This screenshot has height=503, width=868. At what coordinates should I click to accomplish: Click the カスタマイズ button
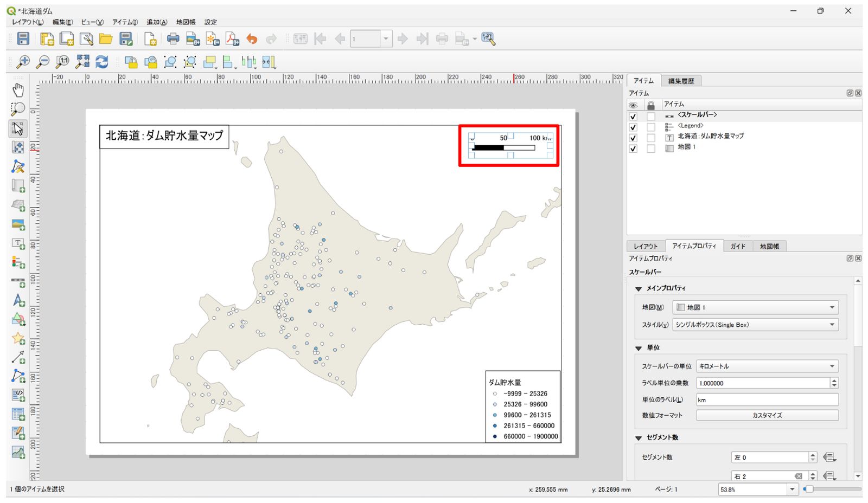pyautogui.click(x=767, y=415)
